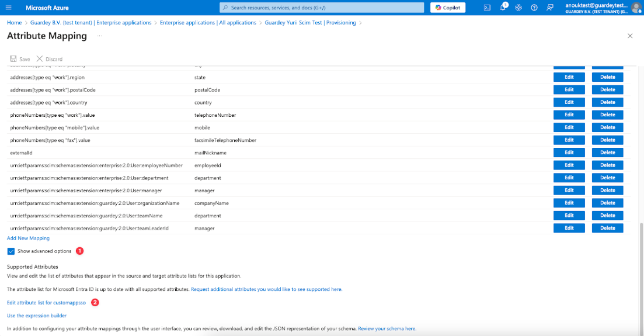Go to Home breadcrumb

pyautogui.click(x=14, y=23)
